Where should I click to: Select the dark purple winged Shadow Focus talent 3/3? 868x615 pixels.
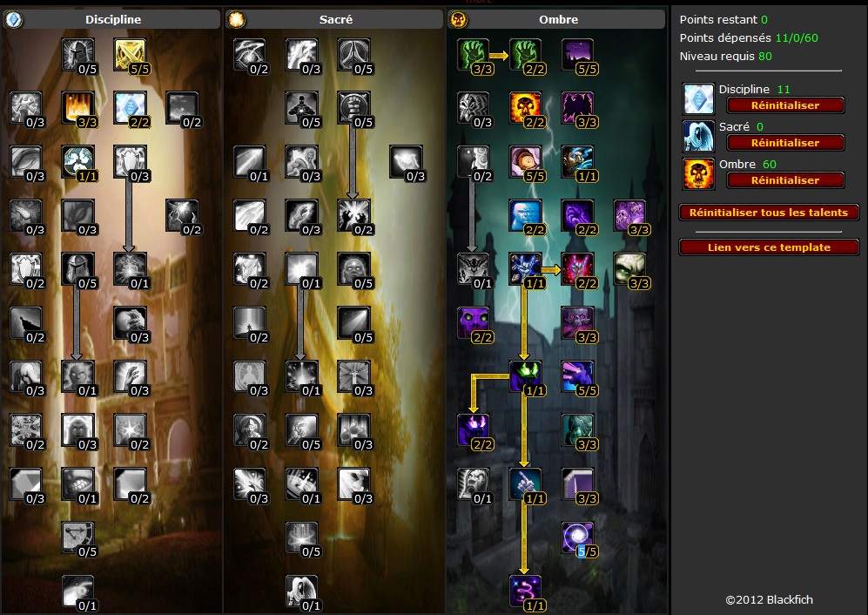[x=577, y=108]
